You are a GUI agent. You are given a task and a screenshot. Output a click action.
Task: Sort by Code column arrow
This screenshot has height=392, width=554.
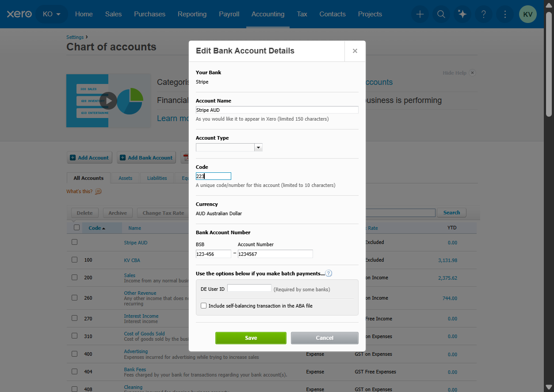(x=103, y=228)
